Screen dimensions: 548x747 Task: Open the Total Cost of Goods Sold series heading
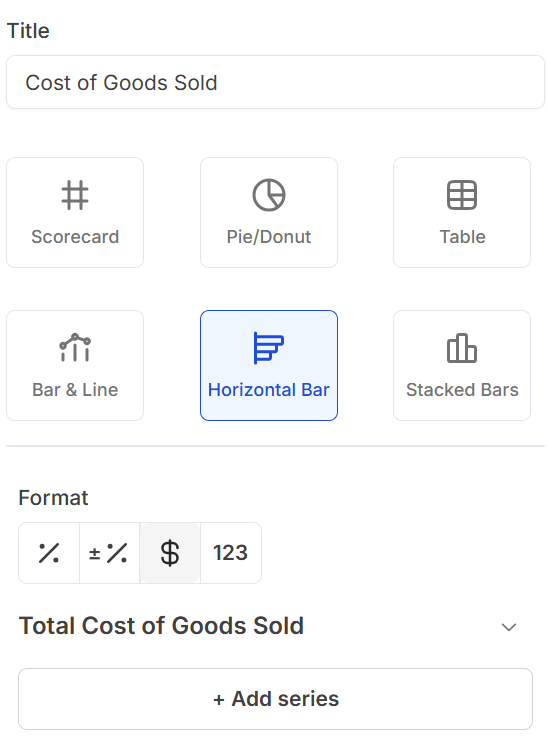point(161,626)
